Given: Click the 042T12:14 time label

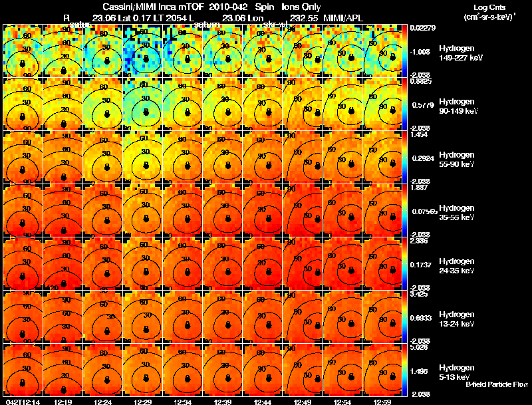Looking at the screenshot, I should pos(23,402).
